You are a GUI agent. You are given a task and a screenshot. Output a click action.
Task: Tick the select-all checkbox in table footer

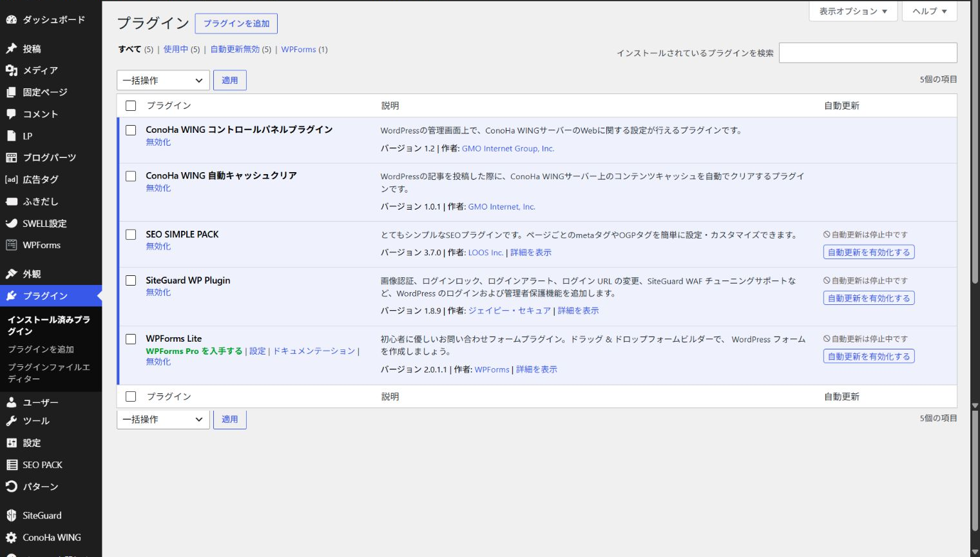click(131, 396)
